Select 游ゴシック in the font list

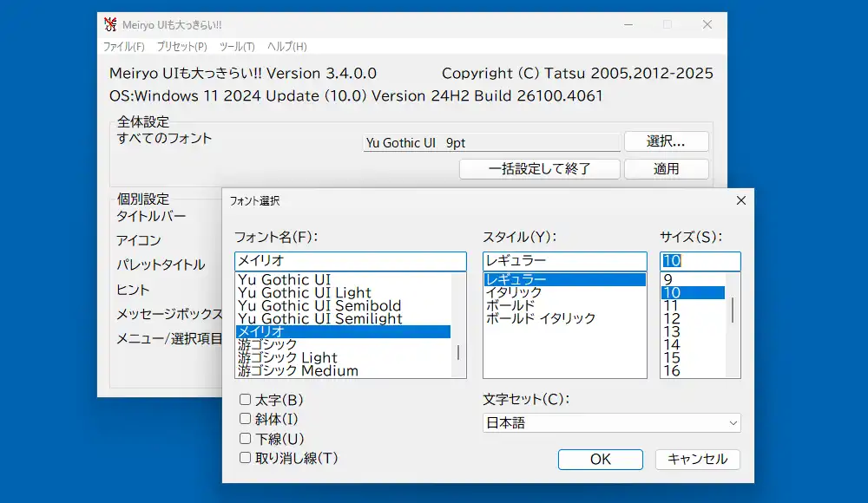(343, 345)
